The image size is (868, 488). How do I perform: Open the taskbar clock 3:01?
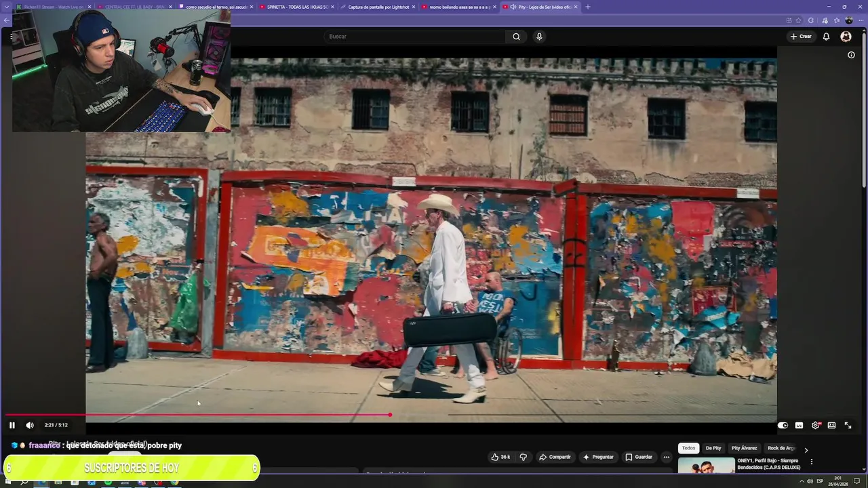(x=838, y=481)
